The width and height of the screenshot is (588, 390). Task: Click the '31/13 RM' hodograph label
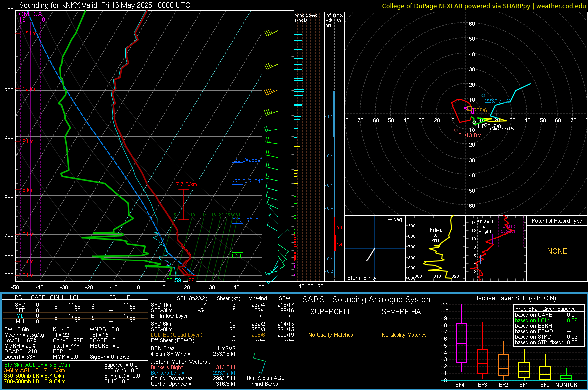pos(470,135)
